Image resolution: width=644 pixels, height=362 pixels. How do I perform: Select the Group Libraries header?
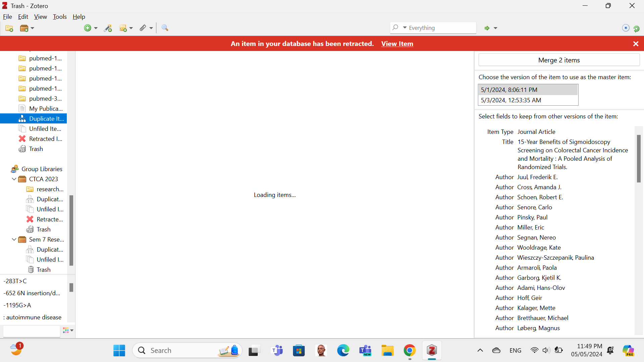click(x=37, y=169)
